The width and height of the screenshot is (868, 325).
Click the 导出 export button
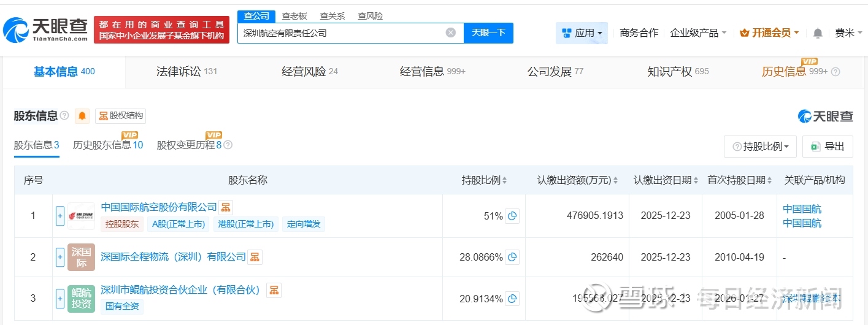point(828,147)
